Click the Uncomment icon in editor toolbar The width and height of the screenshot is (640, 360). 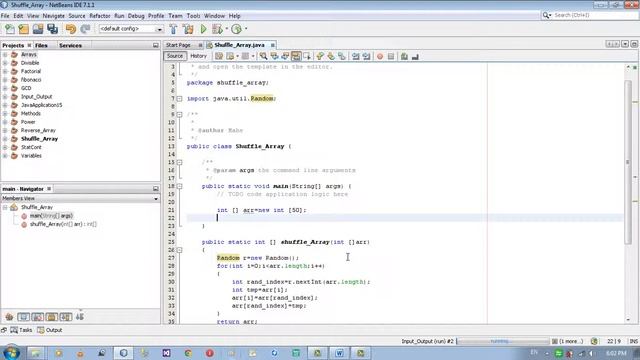click(415, 56)
